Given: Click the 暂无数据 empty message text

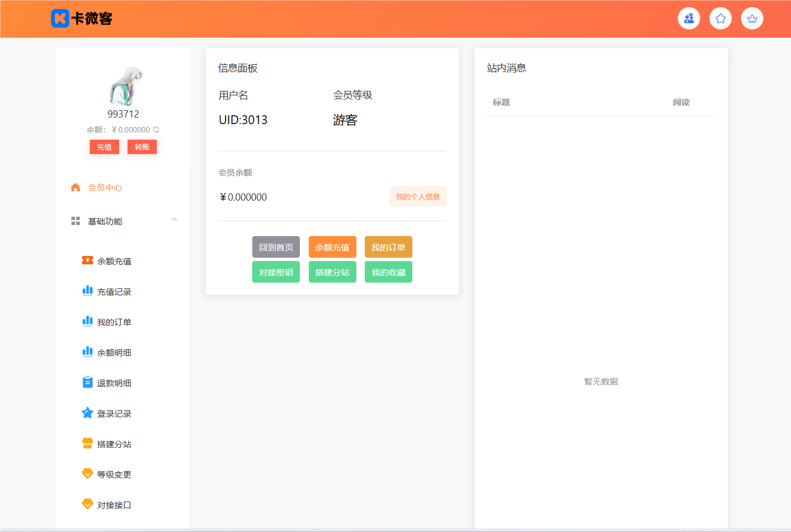Looking at the screenshot, I should tap(601, 381).
